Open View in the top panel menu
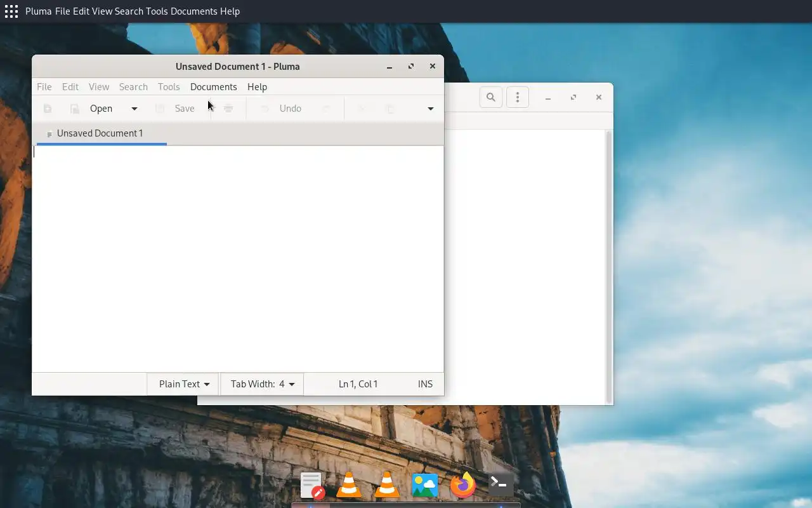The width and height of the screenshot is (812, 508). (x=102, y=11)
